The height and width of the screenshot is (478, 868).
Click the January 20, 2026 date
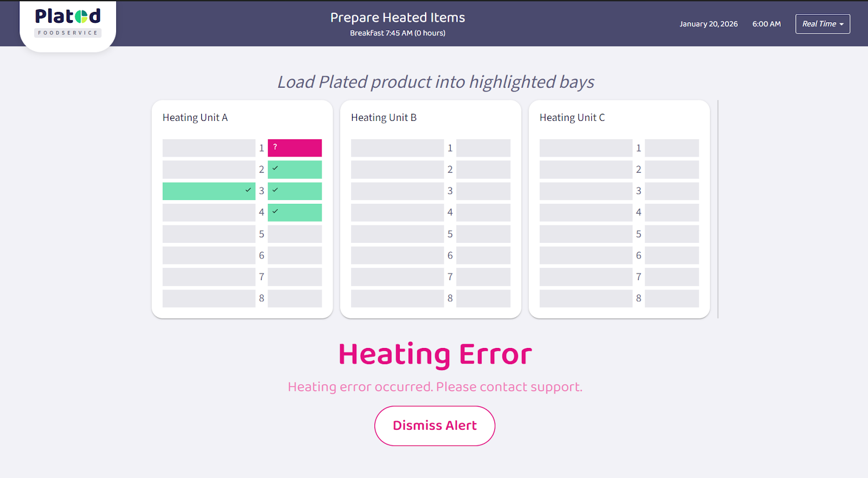tap(709, 24)
